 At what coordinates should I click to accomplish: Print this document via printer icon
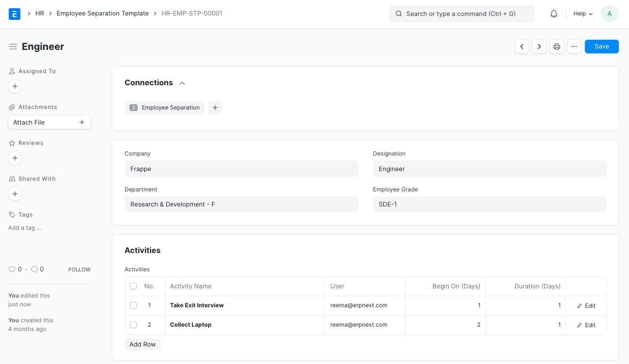pyautogui.click(x=557, y=47)
